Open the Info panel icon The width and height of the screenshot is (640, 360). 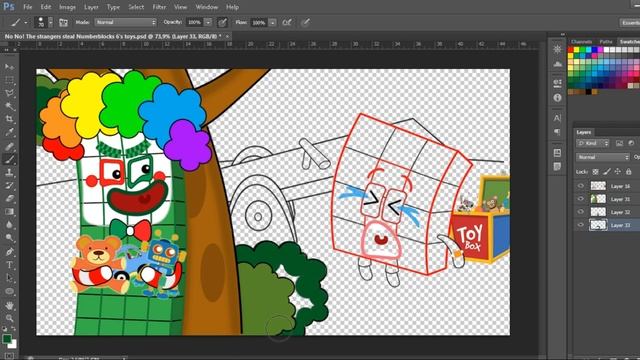click(557, 98)
